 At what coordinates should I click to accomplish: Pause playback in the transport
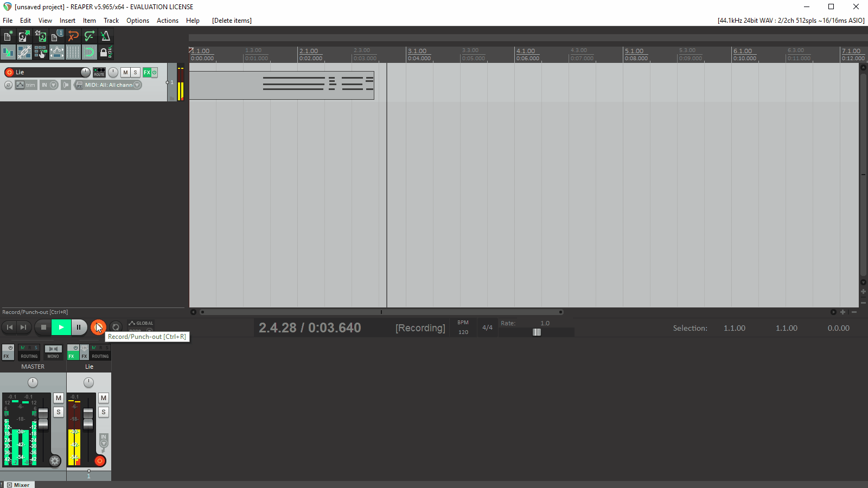click(x=79, y=328)
